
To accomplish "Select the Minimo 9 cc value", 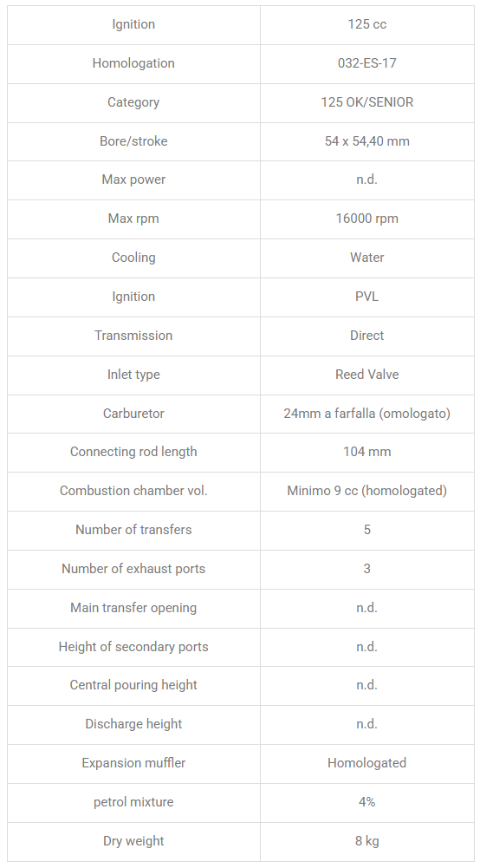I will pyautogui.click(x=367, y=491).
